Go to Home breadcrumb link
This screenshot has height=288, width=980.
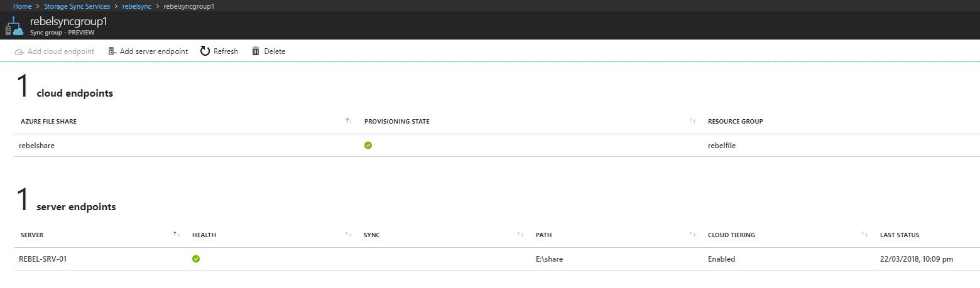point(23,6)
